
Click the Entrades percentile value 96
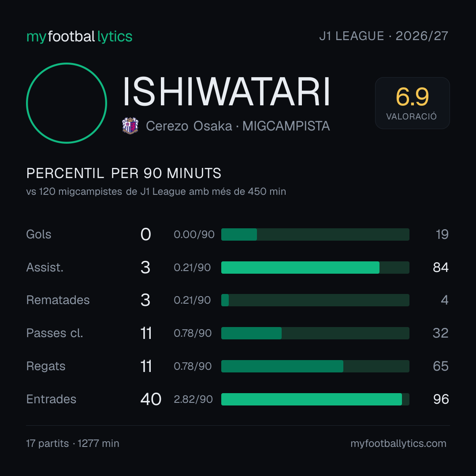coord(441,399)
